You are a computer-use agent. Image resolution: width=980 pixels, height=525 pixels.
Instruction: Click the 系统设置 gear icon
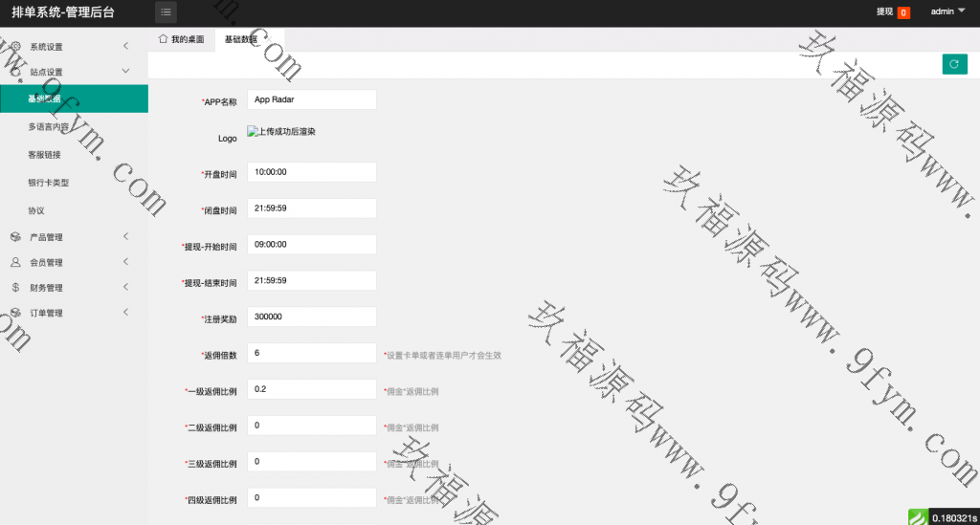pyautogui.click(x=15, y=46)
